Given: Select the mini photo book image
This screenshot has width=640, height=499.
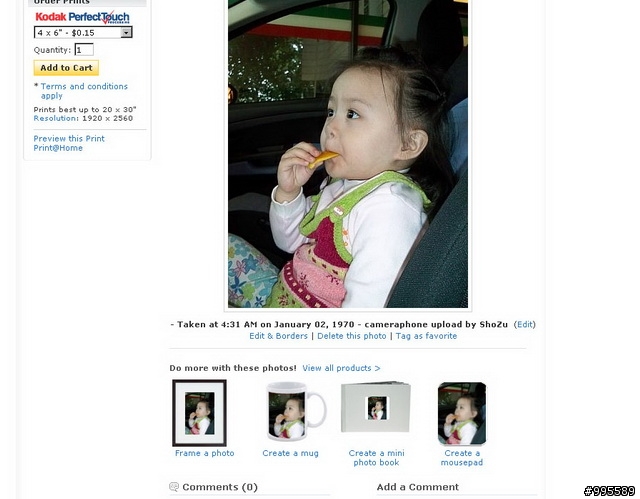Looking at the screenshot, I should pyautogui.click(x=376, y=407).
